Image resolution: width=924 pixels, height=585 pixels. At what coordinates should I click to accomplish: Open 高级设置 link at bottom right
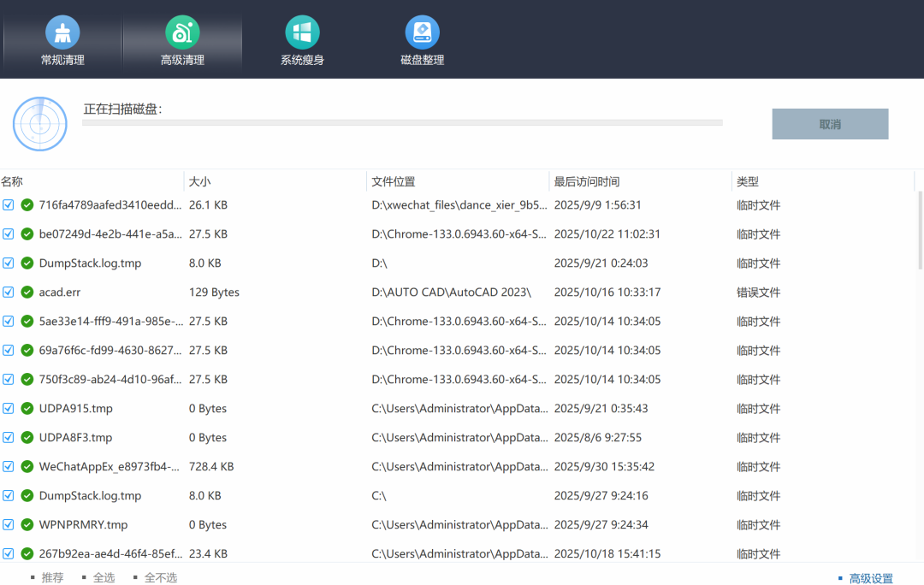[870, 578]
